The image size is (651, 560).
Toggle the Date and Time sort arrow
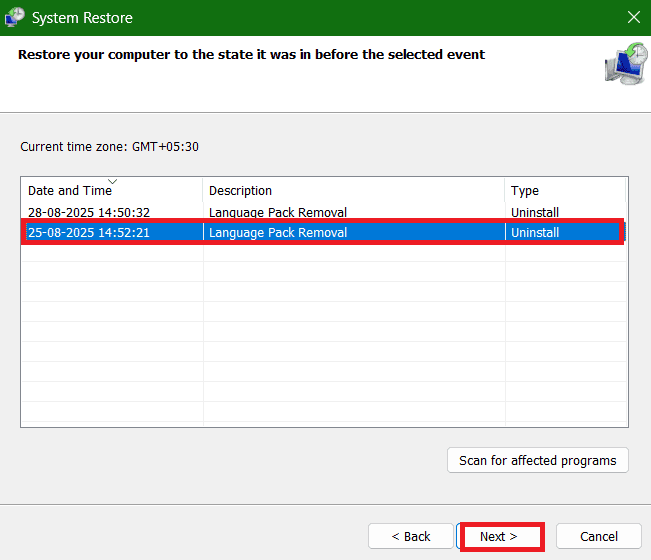pos(113,181)
